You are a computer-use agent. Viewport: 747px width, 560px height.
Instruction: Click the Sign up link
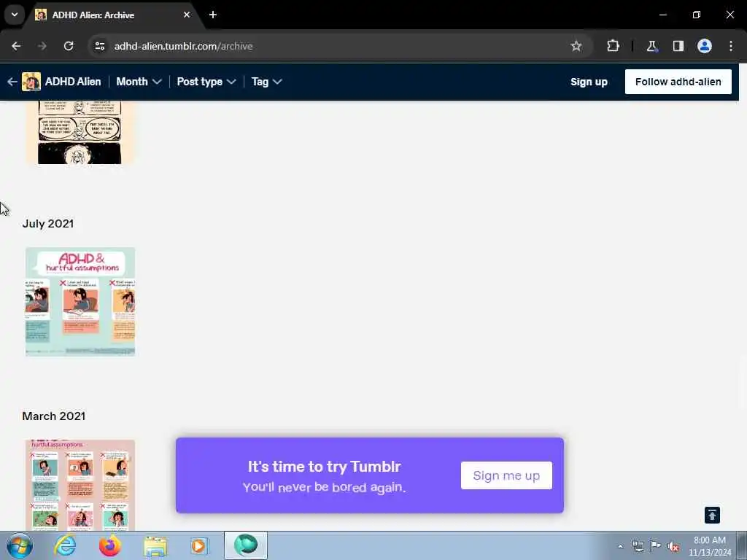point(589,82)
